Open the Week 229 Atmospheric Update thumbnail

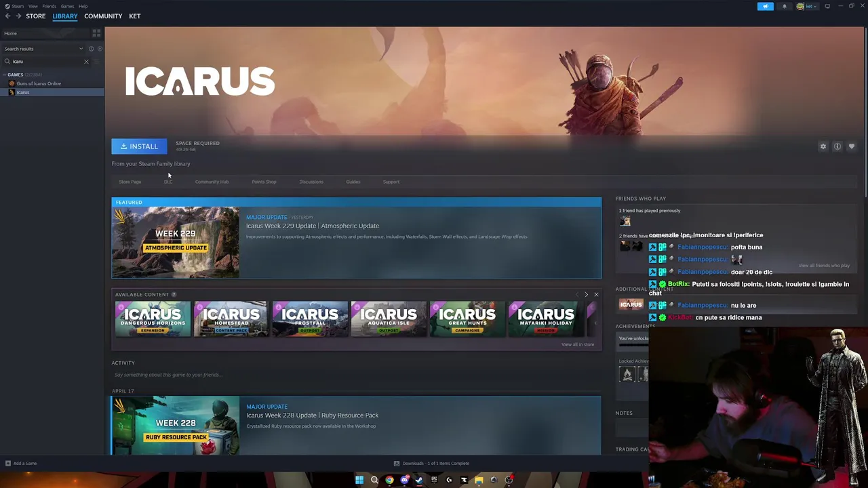(x=176, y=243)
